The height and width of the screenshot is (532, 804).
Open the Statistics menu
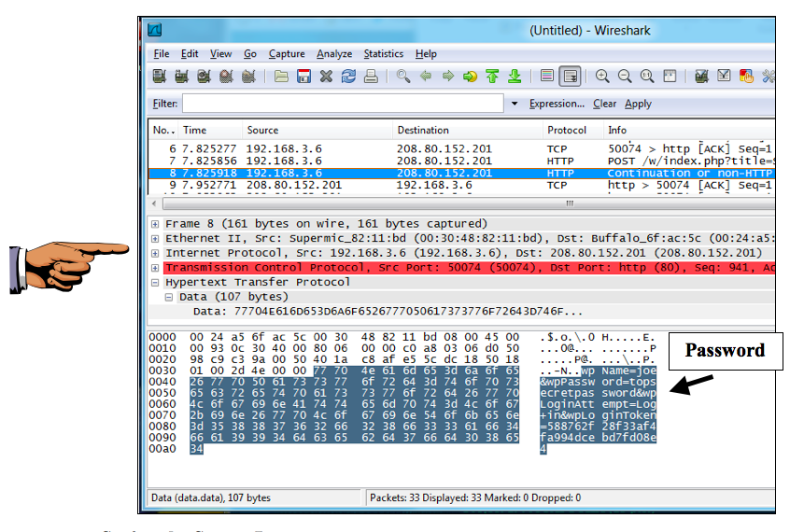383,54
